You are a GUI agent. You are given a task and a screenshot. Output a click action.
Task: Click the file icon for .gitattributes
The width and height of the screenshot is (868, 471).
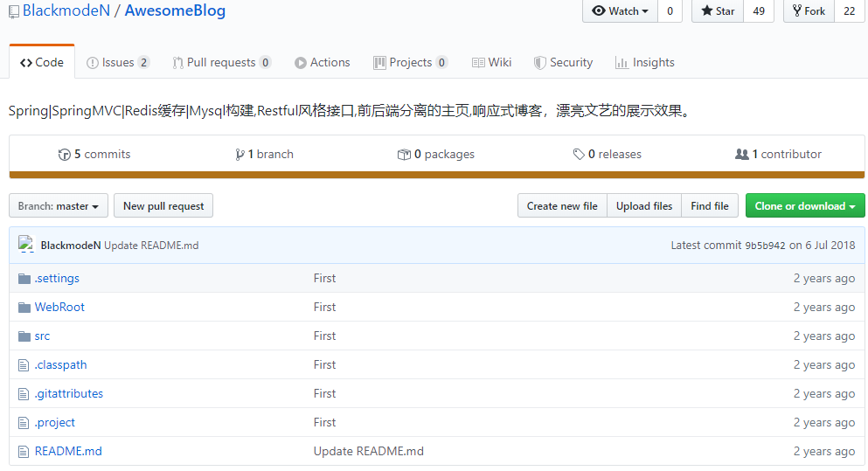coord(24,394)
